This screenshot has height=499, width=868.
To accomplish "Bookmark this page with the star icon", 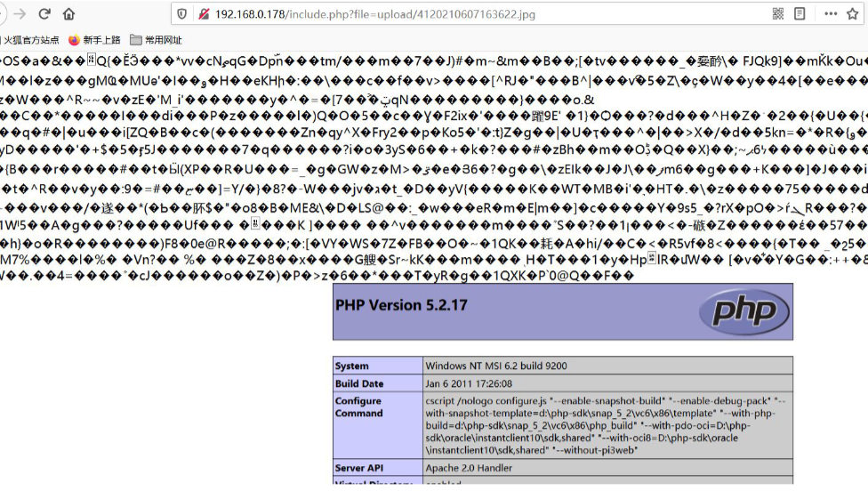I will click(x=853, y=14).
